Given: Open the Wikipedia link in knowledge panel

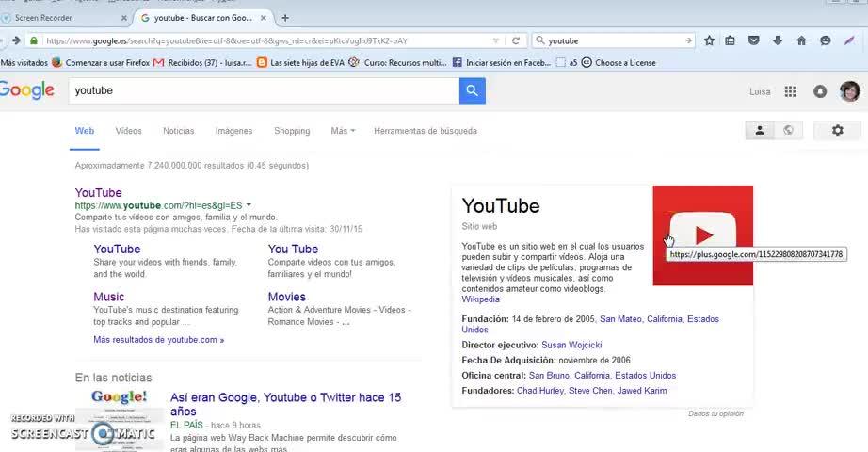Looking at the screenshot, I should (x=480, y=299).
